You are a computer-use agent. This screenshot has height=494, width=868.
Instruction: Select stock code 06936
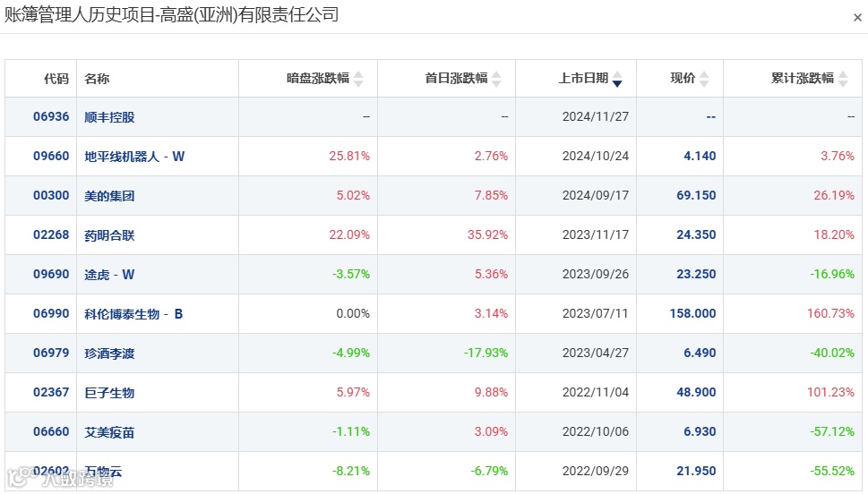click(51, 116)
